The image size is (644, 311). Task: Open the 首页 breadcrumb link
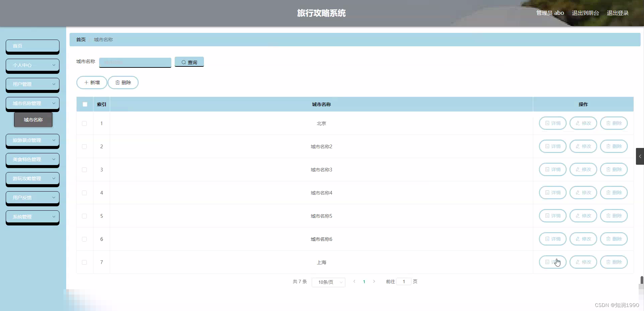[80, 39]
